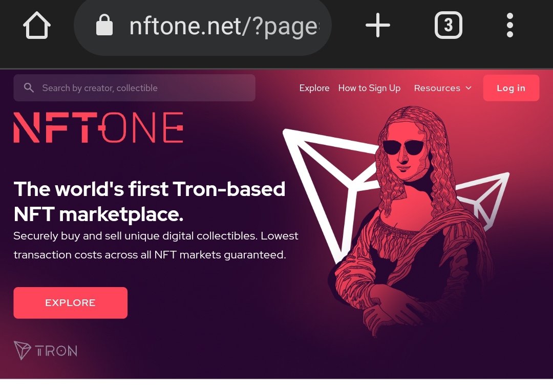
Task: Expand the Resources dropdown chevron
Action: click(x=469, y=88)
